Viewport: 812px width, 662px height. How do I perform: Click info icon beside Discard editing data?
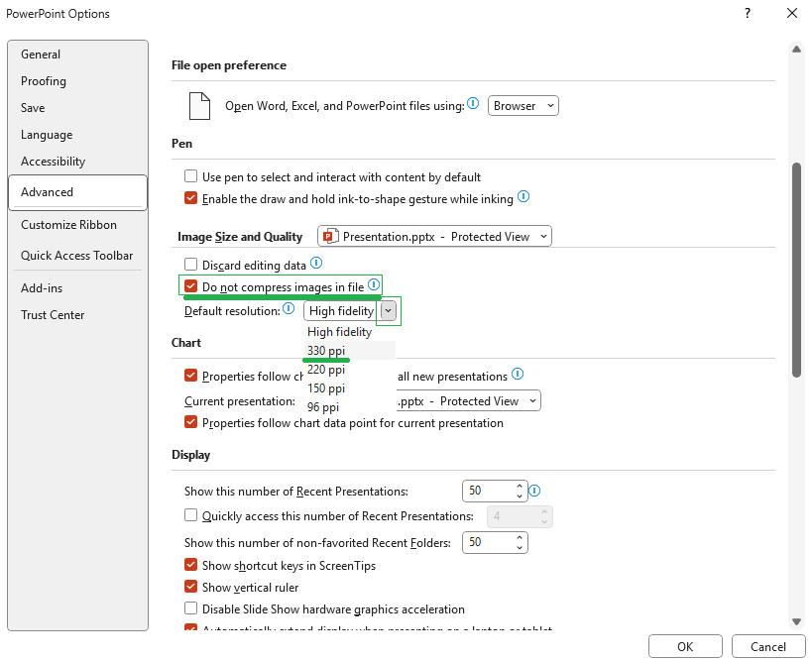(x=316, y=264)
